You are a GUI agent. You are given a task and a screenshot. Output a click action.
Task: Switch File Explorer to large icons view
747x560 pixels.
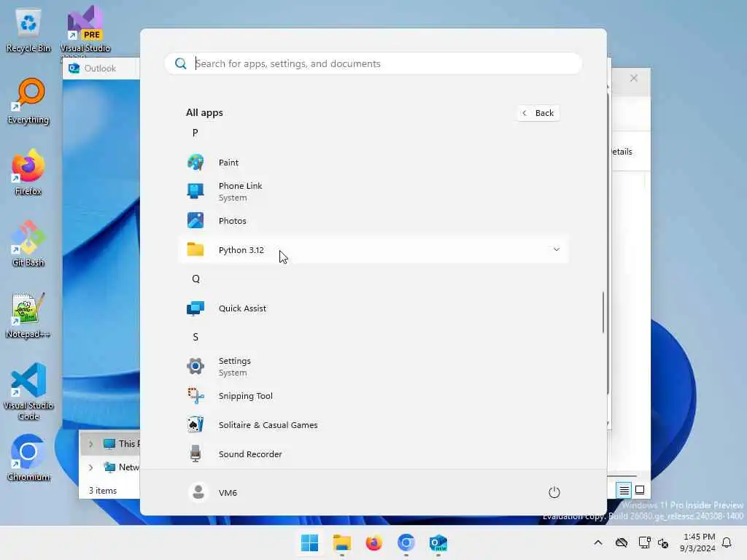(x=640, y=490)
